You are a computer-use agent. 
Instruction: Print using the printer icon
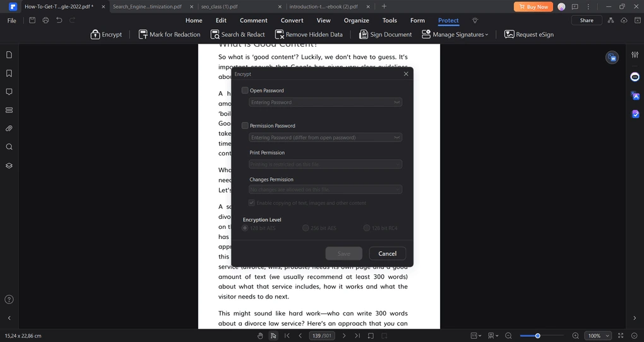(45, 20)
